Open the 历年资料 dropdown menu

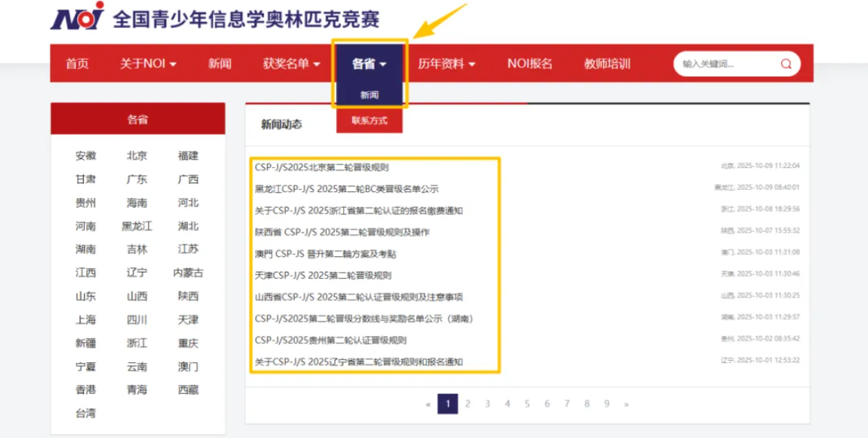point(447,64)
